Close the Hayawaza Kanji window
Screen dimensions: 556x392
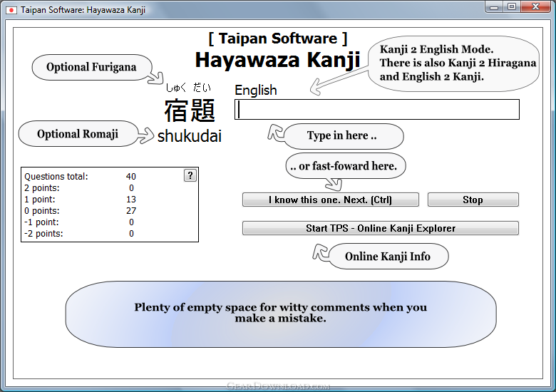536,6
